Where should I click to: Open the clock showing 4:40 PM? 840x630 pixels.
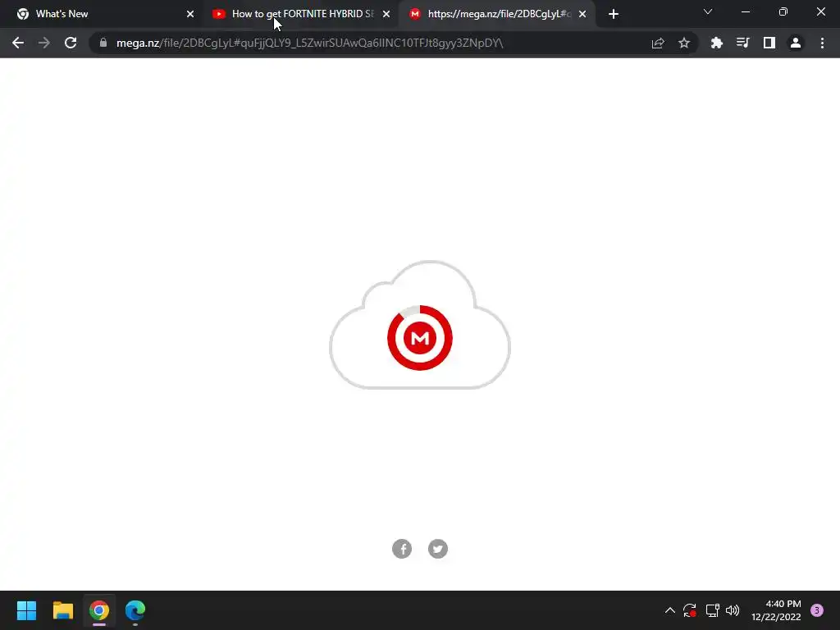(x=776, y=610)
